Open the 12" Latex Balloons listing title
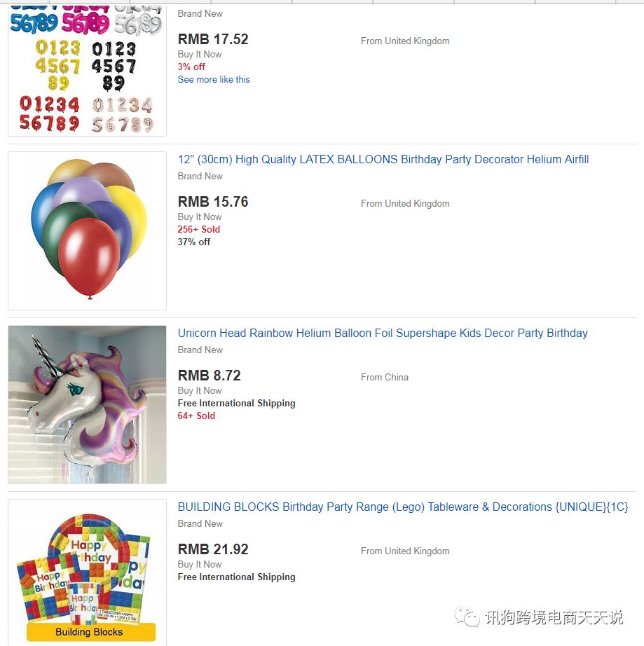Screen dimensions: 644x646 (383, 160)
